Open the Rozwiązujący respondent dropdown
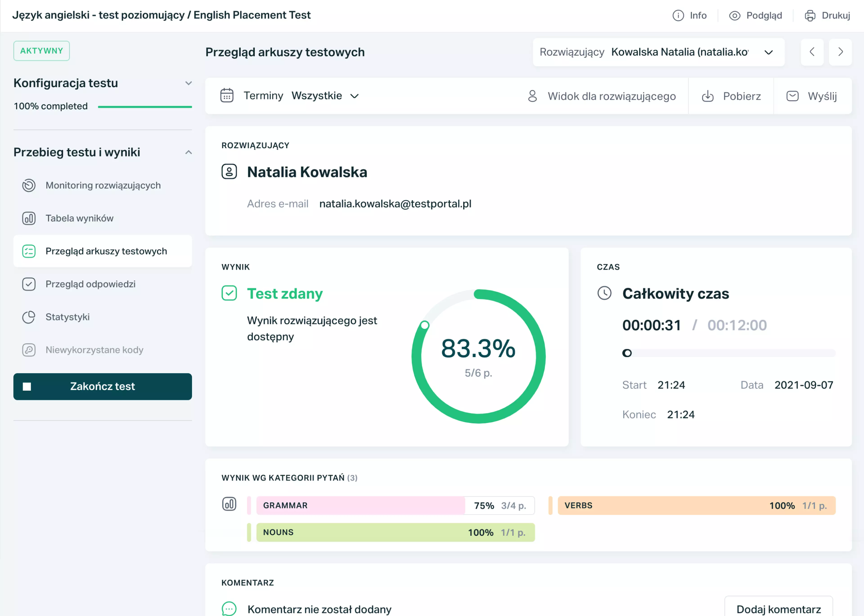Image resolution: width=864 pixels, height=616 pixels. coord(659,52)
